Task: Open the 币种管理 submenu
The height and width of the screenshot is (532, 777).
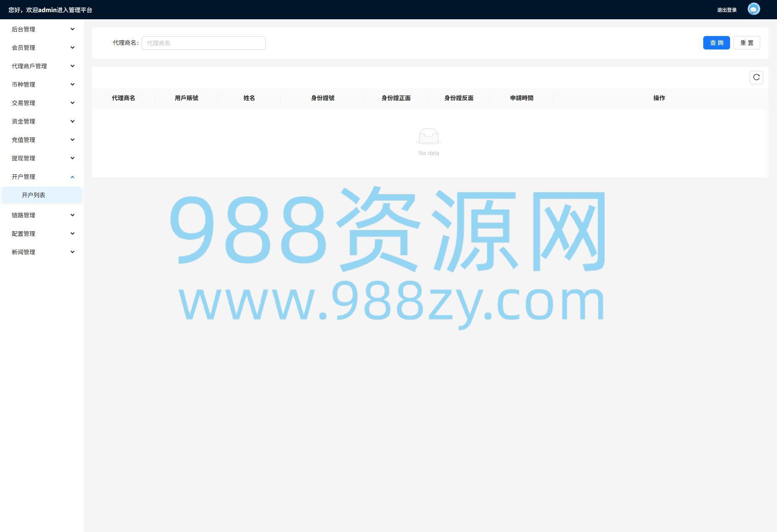Action: (42, 85)
